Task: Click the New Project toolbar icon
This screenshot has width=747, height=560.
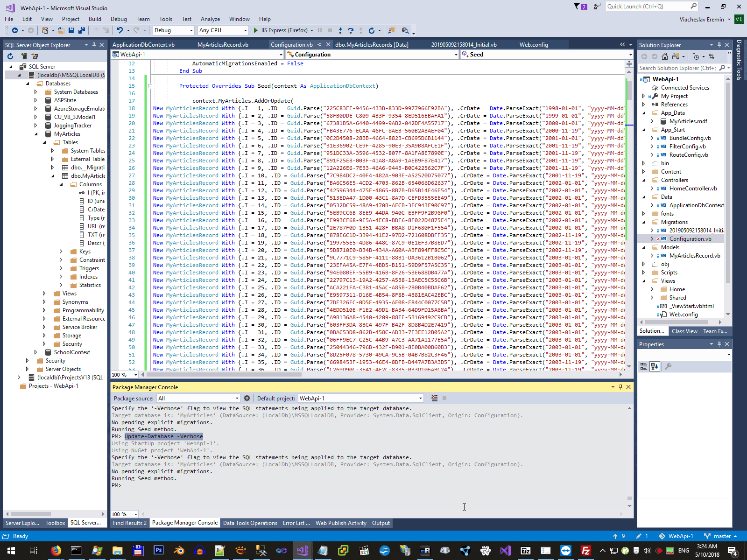Action: pyautogui.click(x=45, y=30)
